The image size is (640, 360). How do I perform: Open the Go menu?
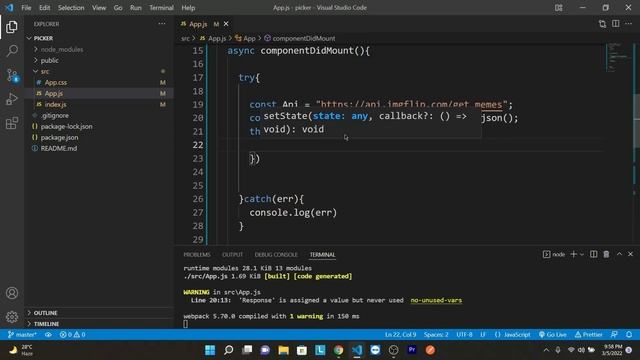(118, 8)
